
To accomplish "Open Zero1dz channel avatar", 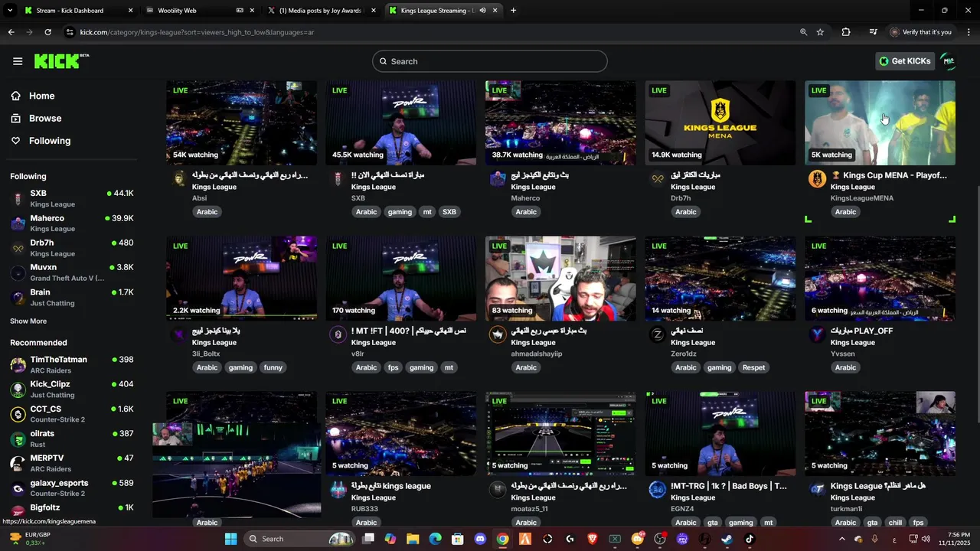I will [x=658, y=334].
